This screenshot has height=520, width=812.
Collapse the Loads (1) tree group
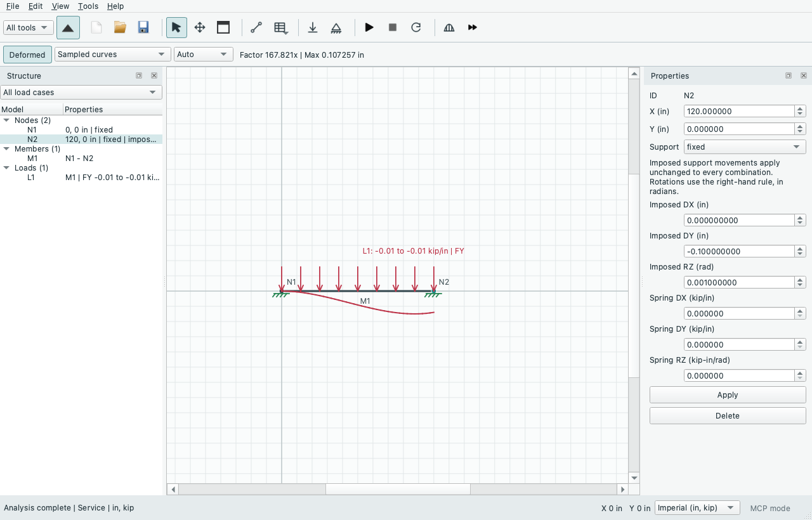click(6, 168)
